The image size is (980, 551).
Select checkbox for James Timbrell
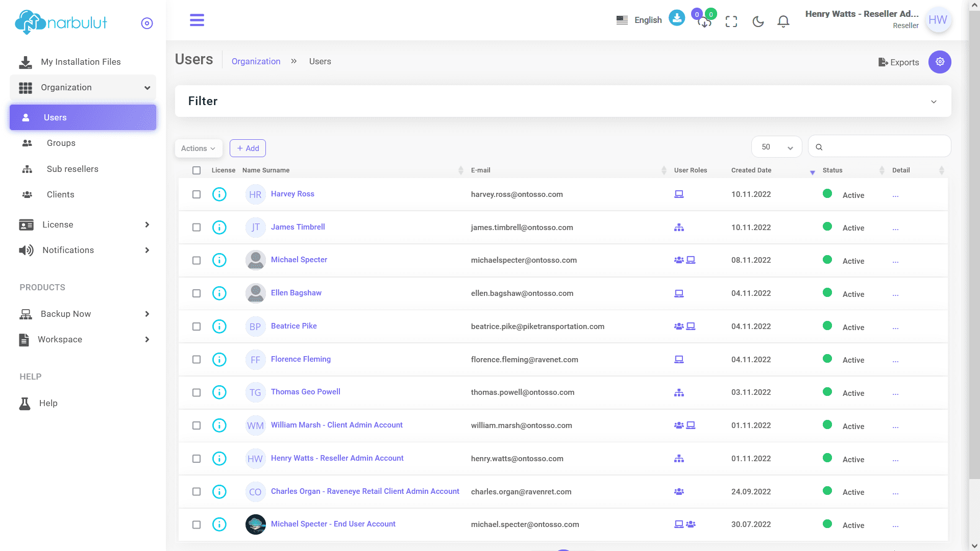[x=197, y=228]
